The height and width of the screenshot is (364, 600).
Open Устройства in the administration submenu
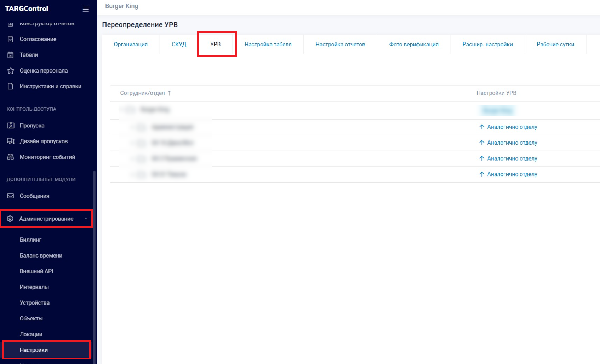(x=35, y=302)
